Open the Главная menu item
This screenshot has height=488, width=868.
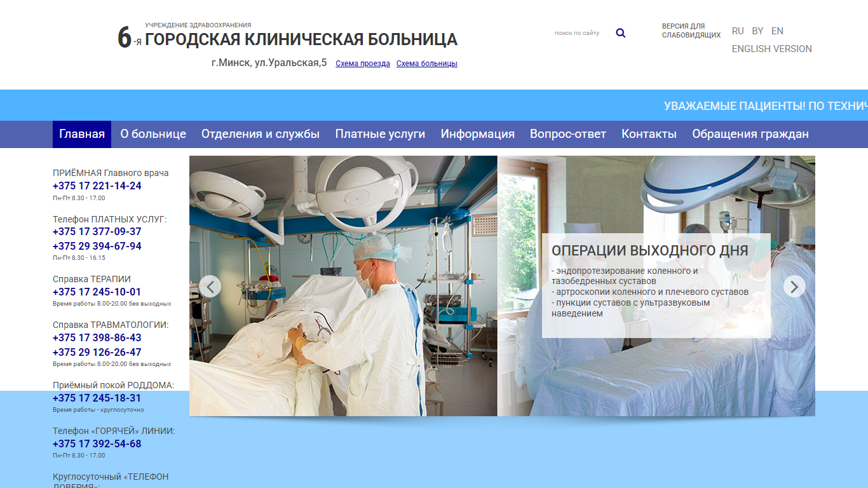click(x=82, y=134)
